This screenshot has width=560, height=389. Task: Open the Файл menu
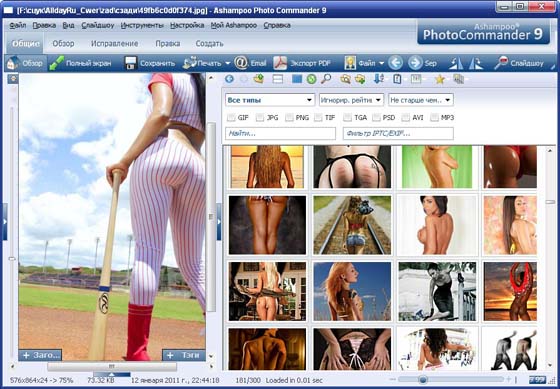pos(18,25)
